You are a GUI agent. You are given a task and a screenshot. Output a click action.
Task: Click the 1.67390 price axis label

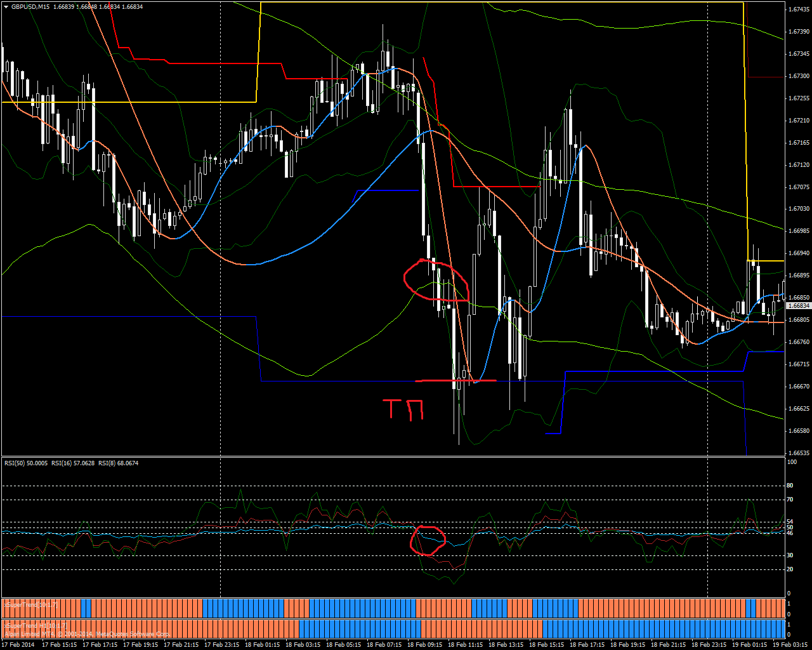point(798,32)
